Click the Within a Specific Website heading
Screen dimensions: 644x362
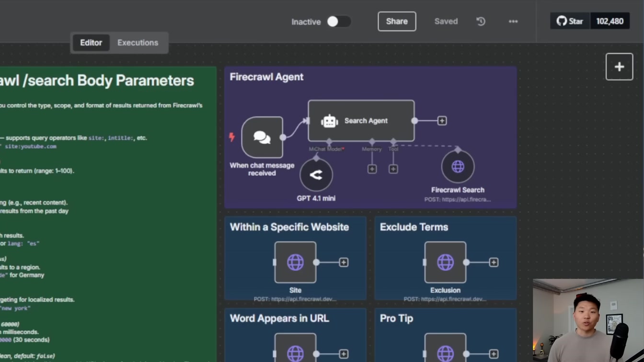pos(289,227)
